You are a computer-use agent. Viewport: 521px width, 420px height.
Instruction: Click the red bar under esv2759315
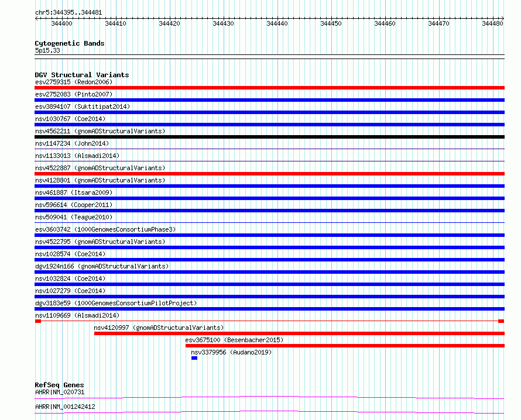[269, 88]
